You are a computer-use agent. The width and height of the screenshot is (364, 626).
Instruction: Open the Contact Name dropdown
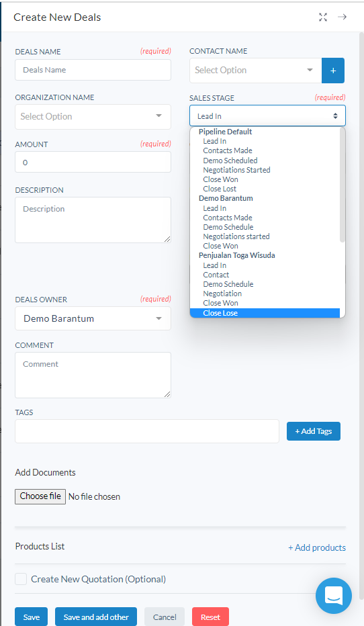255,71
